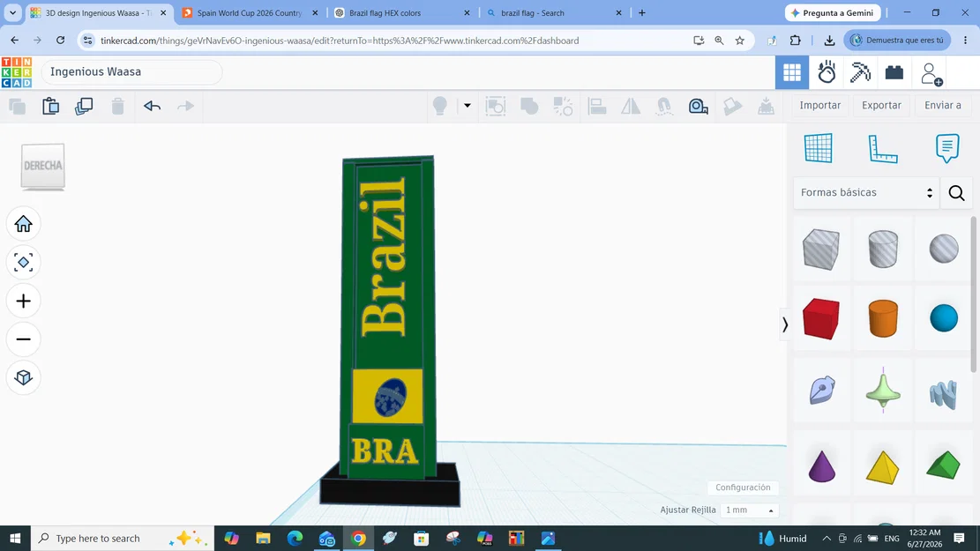This screenshot has width=980, height=551.
Task: Pick the hole cylinder shape
Action: click(882, 249)
